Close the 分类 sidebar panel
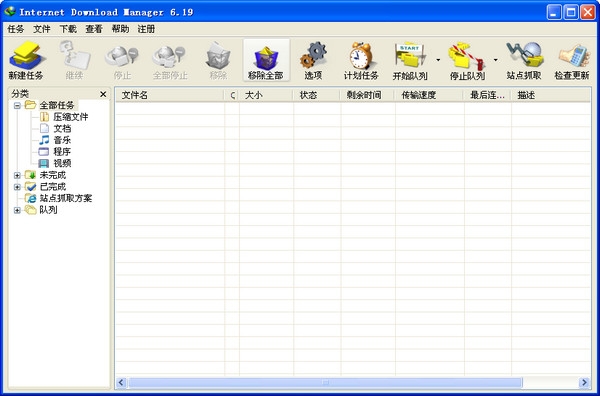600x396 pixels. [103, 94]
